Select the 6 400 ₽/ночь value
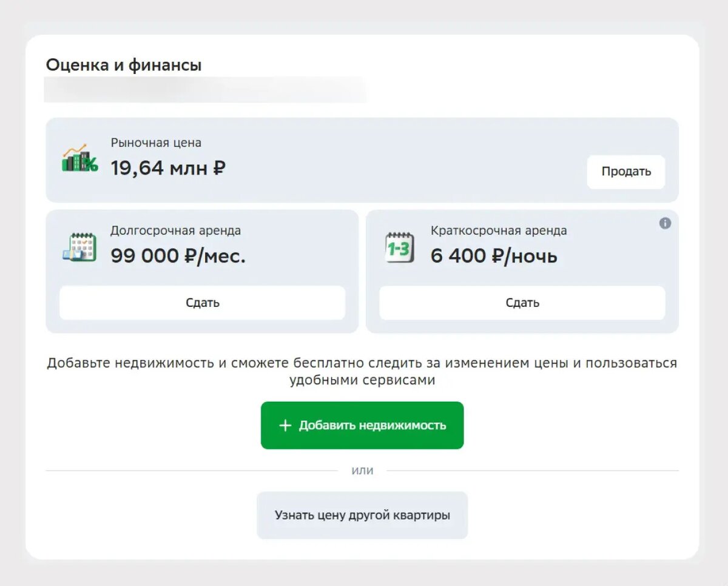Image resolution: width=728 pixels, height=586 pixels. coord(494,256)
